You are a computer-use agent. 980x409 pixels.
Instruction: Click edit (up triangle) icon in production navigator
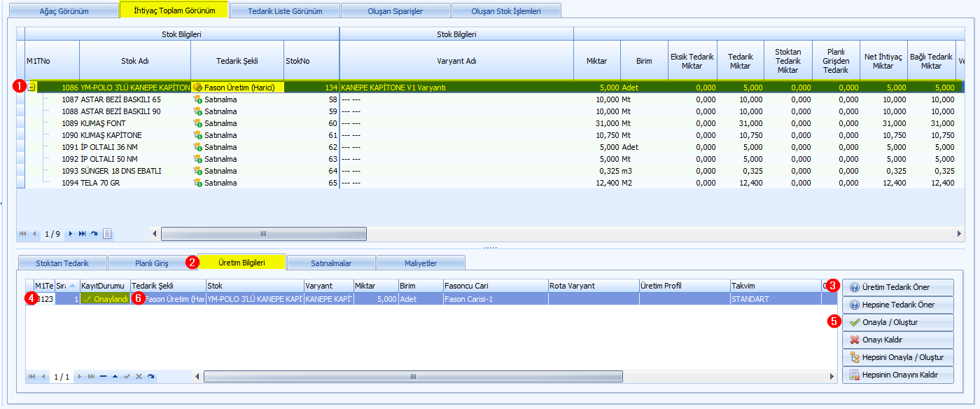pos(115,377)
